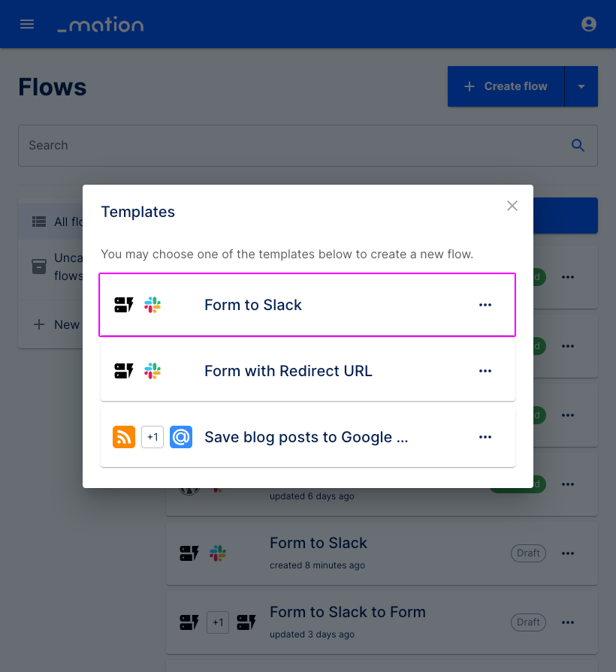Open options menu for Form with Redirect URL template

coord(485,370)
